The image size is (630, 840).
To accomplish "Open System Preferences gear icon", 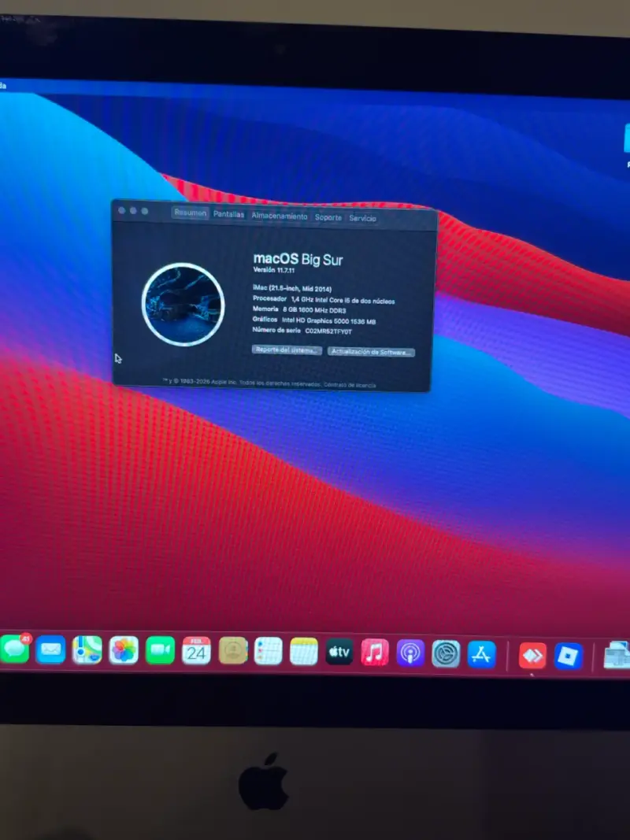I will (446, 653).
